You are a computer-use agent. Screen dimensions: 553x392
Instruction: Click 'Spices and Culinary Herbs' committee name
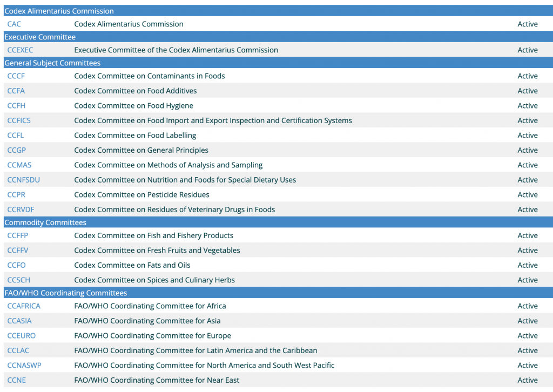(x=191, y=280)
